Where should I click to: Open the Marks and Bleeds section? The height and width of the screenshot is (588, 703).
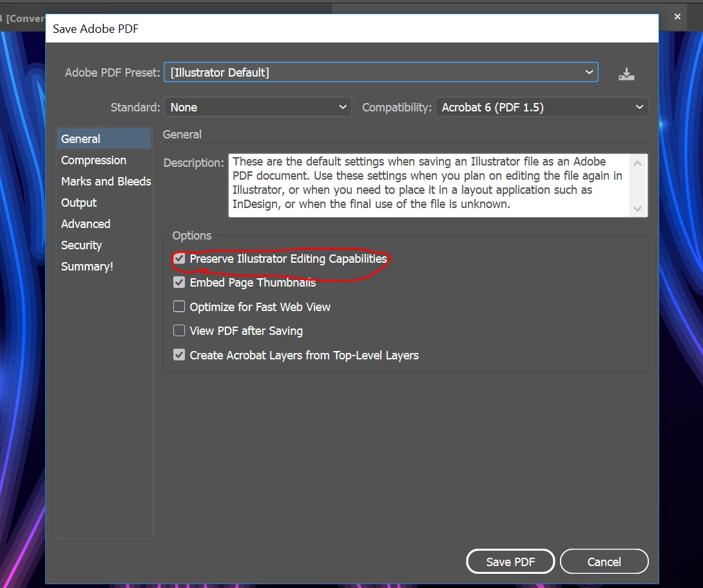[x=104, y=181]
